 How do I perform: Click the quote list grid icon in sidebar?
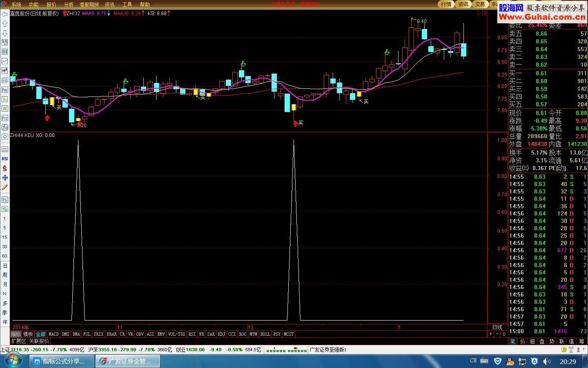[x=5, y=52]
